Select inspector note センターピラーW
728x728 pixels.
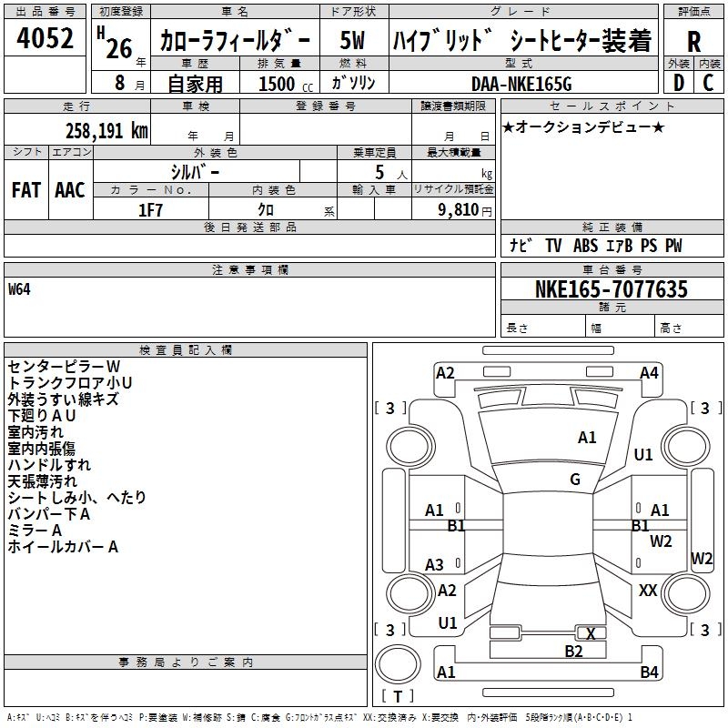(64, 367)
